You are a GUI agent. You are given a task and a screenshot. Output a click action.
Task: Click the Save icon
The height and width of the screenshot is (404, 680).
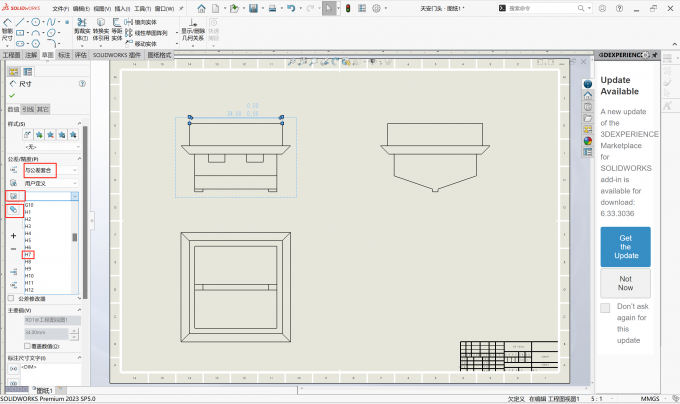(x=253, y=8)
